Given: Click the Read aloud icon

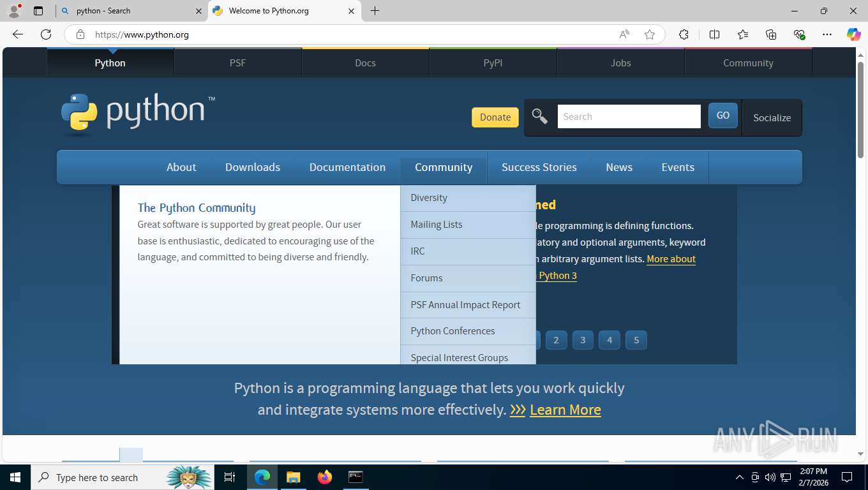Looking at the screenshot, I should [624, 34].
